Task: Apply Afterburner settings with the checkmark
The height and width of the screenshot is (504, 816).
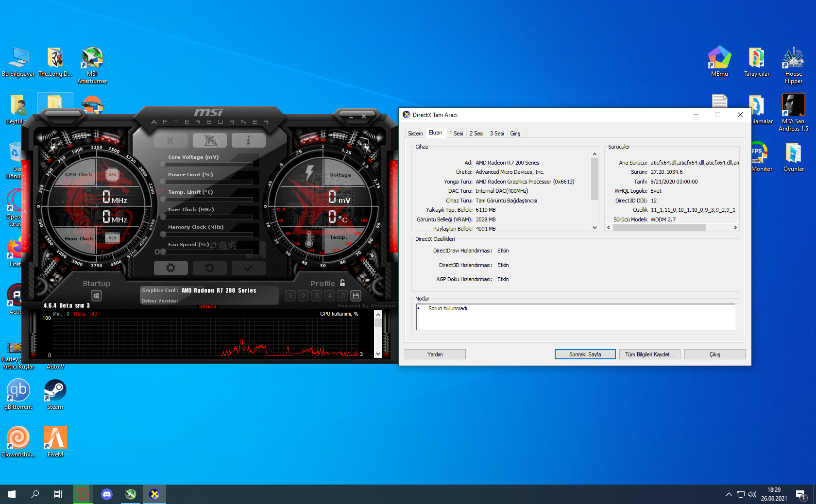Action: [249, 268]
